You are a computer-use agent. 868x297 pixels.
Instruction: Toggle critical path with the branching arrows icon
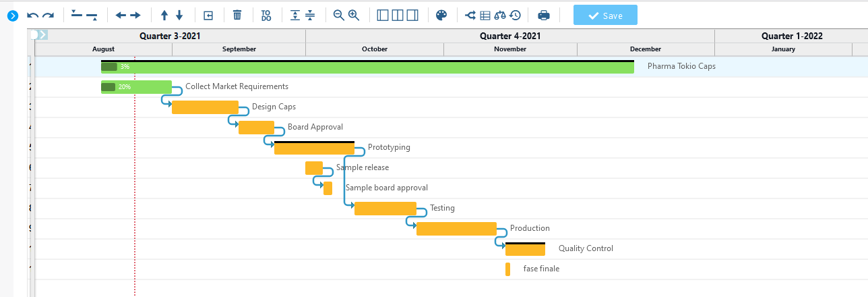(x=470, y=15)
